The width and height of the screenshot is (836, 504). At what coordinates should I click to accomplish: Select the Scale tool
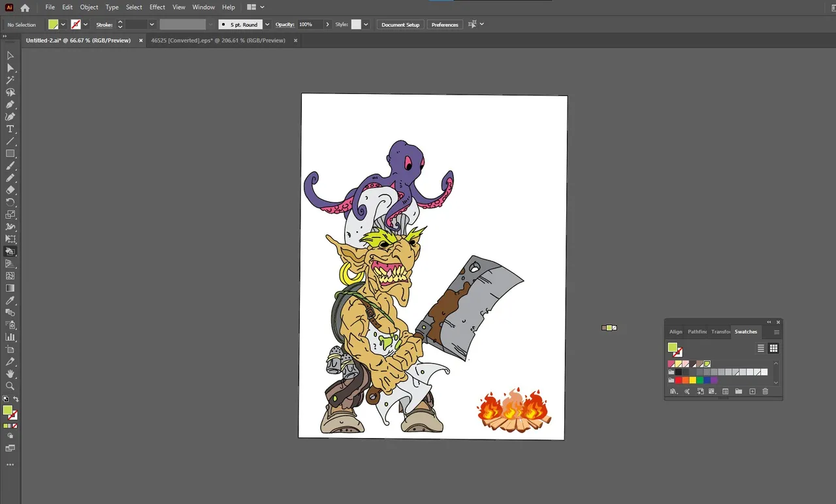coord(10,215)
